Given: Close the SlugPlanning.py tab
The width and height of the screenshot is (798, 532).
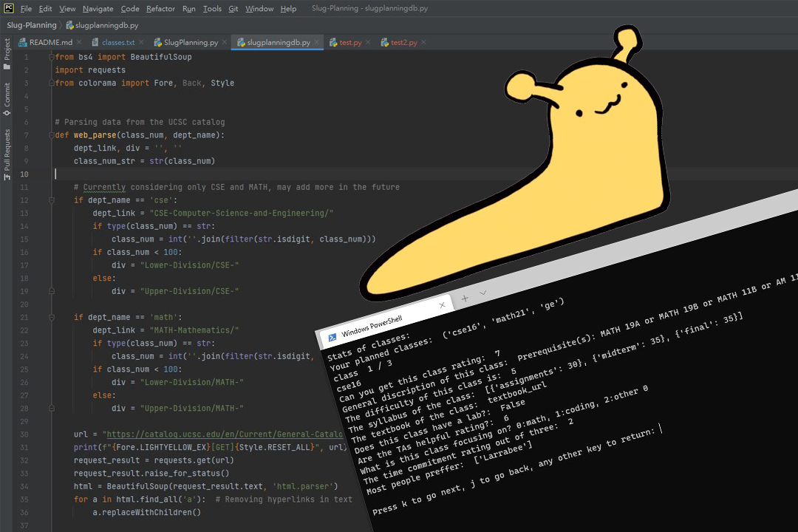Looking at the screenshot, I should click(225, 42).
